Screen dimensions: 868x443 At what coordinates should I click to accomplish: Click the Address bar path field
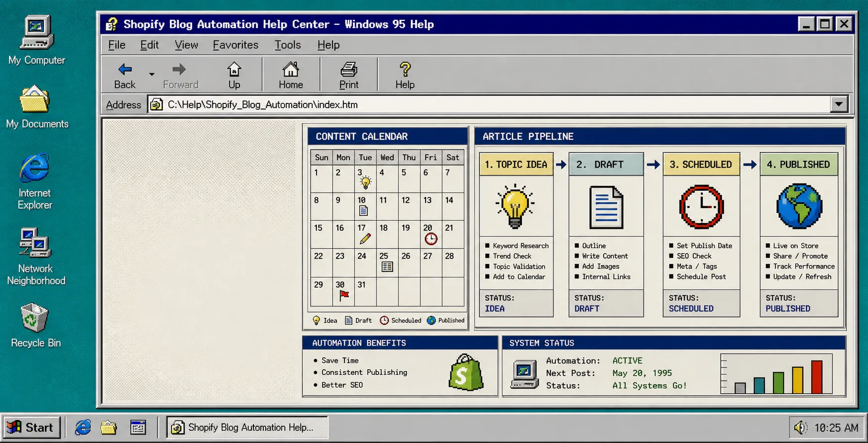[x=489, y=104]
